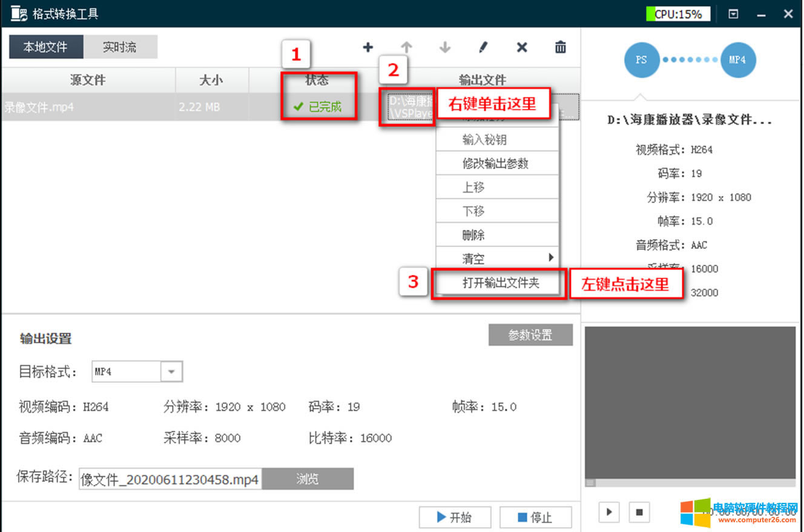Select 上移 in context menu

(497, 187)
